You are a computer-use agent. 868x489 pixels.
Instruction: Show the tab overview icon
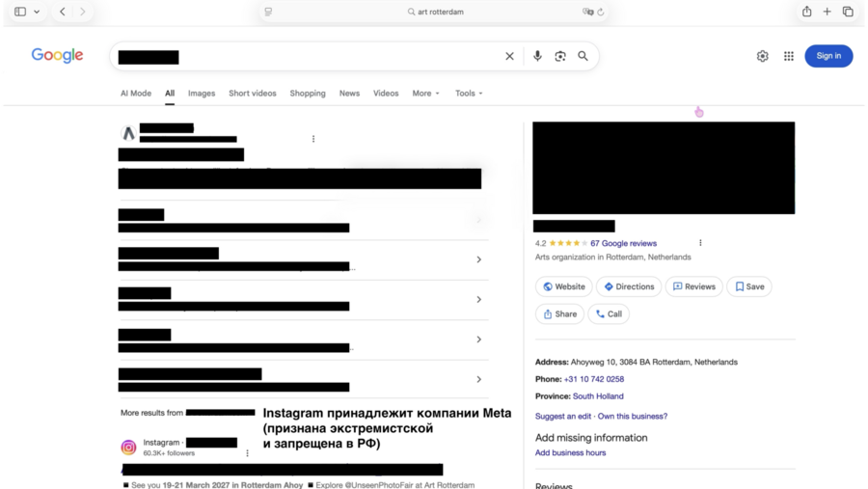(x=848, y=12)
